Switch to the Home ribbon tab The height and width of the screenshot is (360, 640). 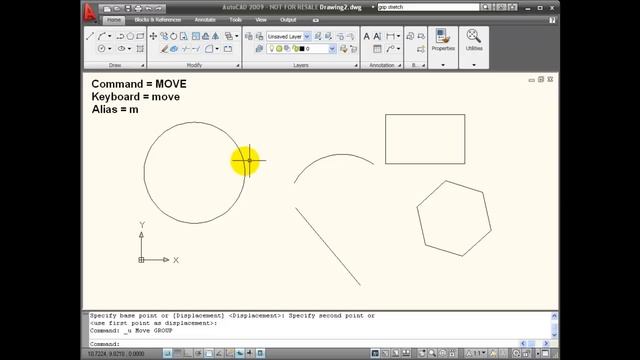tap(114, 20)
